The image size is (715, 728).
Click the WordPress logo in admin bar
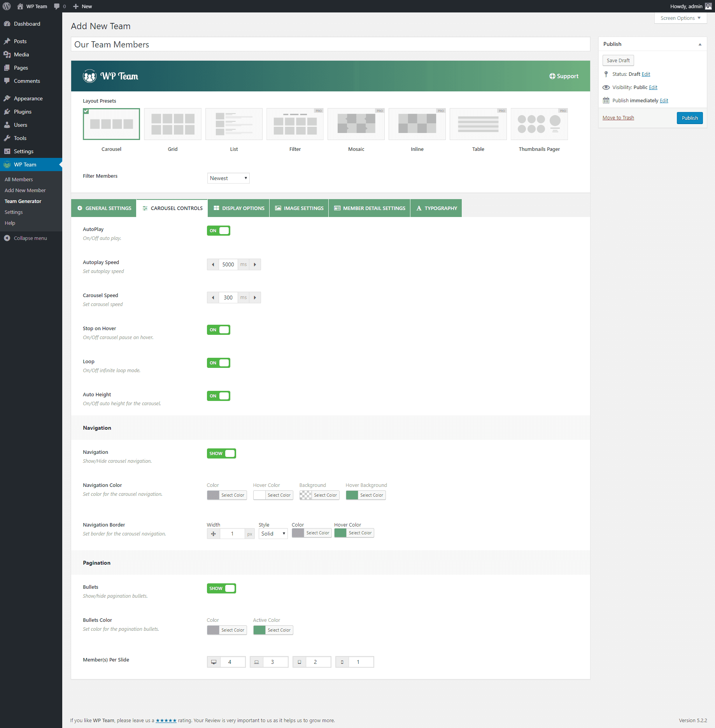pos(7,6)
